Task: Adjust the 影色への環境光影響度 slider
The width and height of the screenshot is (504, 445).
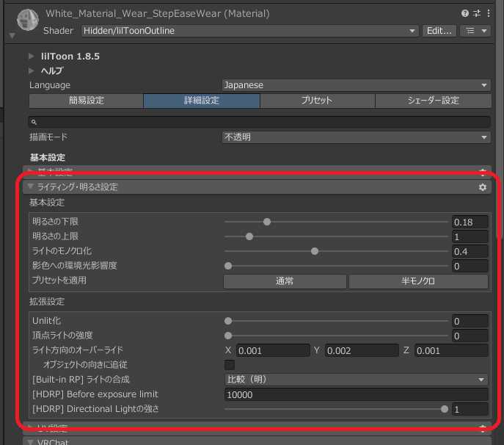Action: pos(336,266)
